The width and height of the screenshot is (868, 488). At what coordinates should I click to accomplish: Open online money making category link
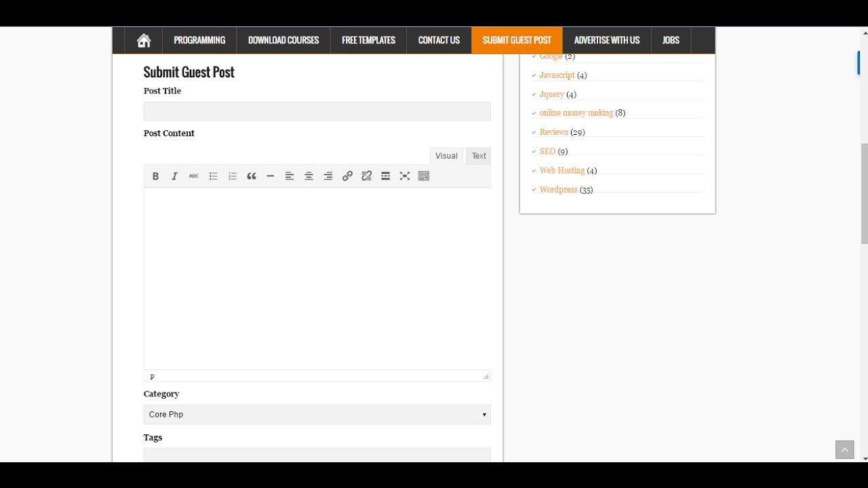click(576, 113)
